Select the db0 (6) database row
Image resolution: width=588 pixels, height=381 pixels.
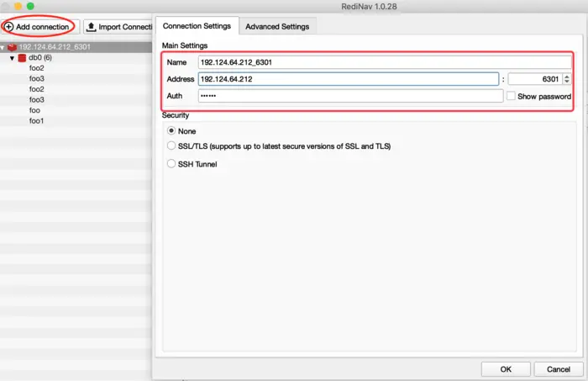pyautogui.click(x=76, y=57)
